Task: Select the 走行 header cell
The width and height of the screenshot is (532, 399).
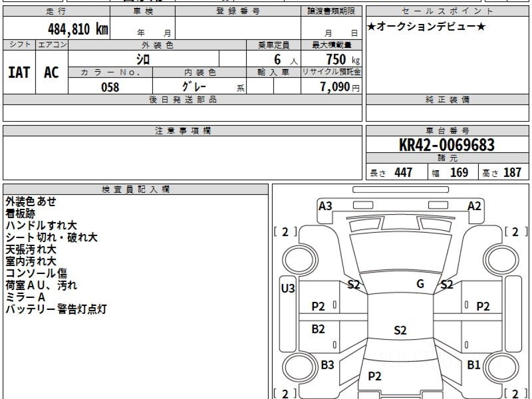Action: pyautogui.click(x=56, y=12)
